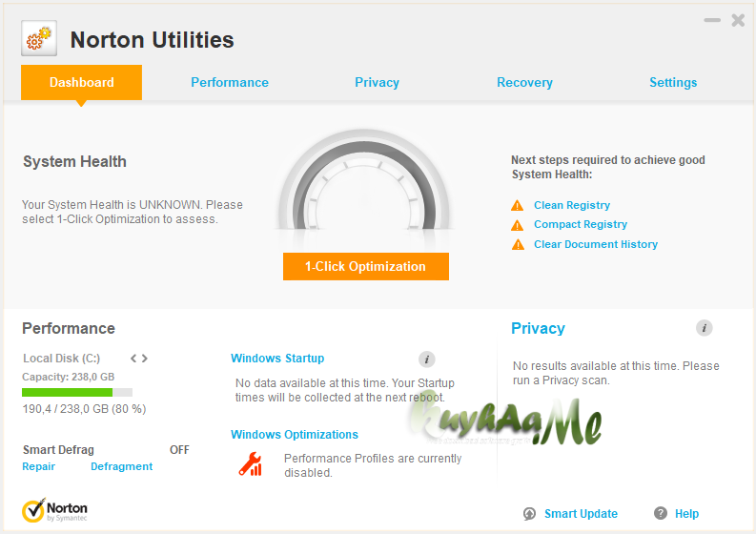Show the next disk with right chevron
756x534 pixels.
point(144,359)
